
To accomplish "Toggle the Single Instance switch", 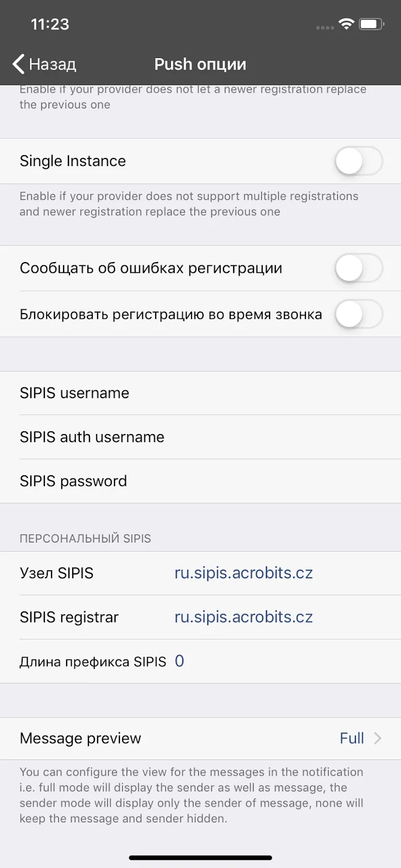I will coord(359,161).
